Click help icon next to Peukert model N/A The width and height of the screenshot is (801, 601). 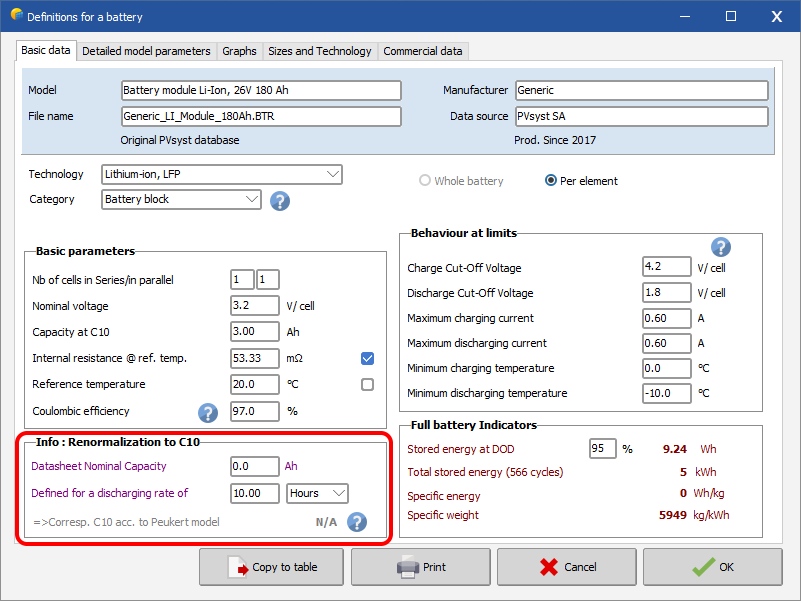[356, 522]
